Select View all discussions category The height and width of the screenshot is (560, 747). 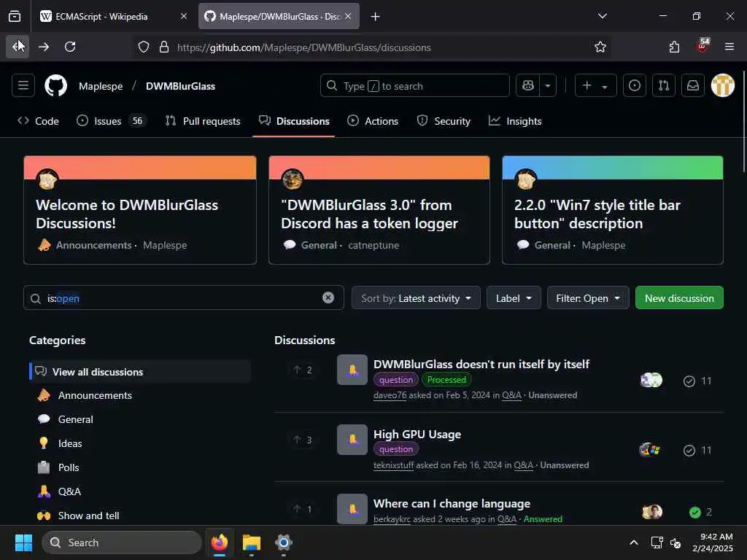click(x=140, y=371)
